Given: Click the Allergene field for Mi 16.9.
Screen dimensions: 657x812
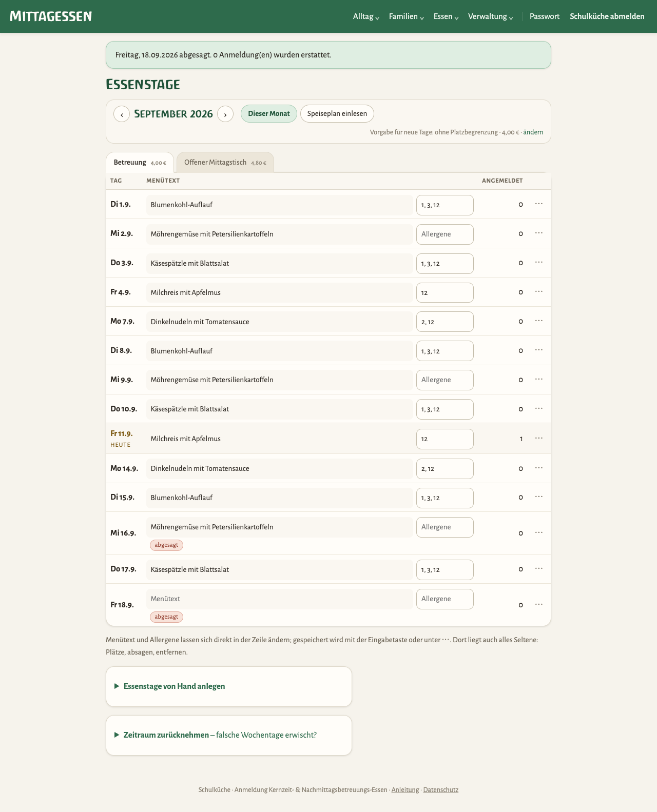Looking at the screenshot, I should (x=445, y=527).
